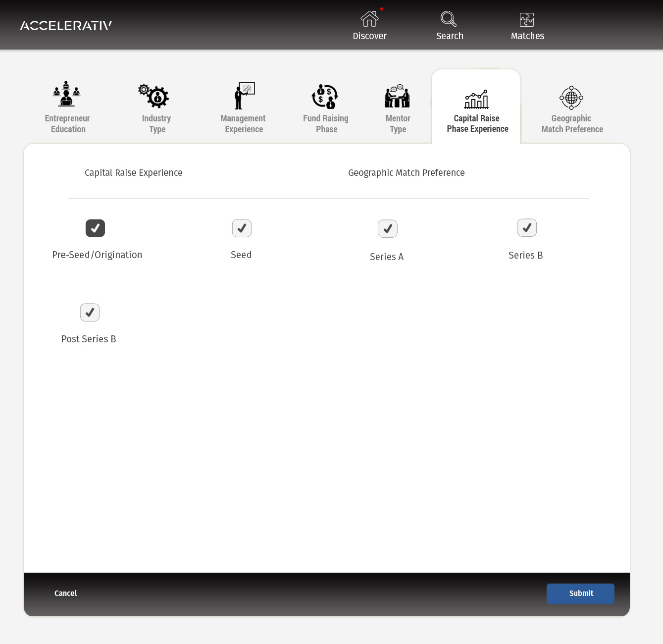Open Matches puzzle piece icon
The image size is (663, 644).
(527, 20)
